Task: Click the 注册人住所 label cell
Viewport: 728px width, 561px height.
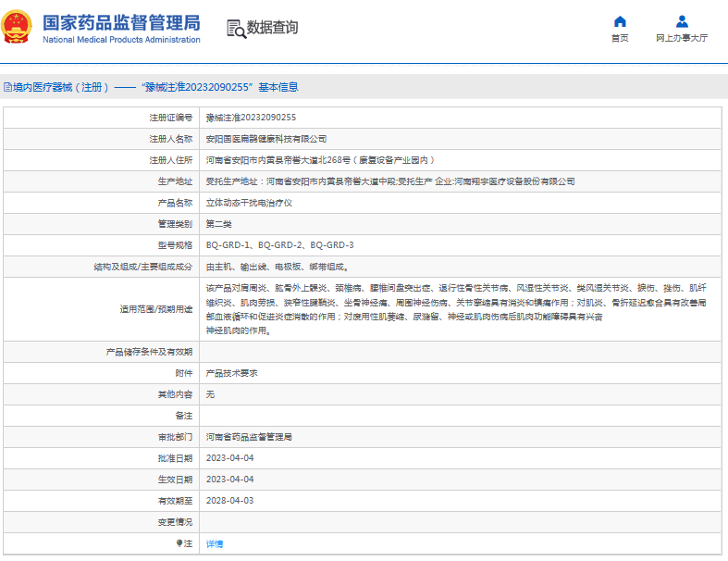Action: (101, 160)
